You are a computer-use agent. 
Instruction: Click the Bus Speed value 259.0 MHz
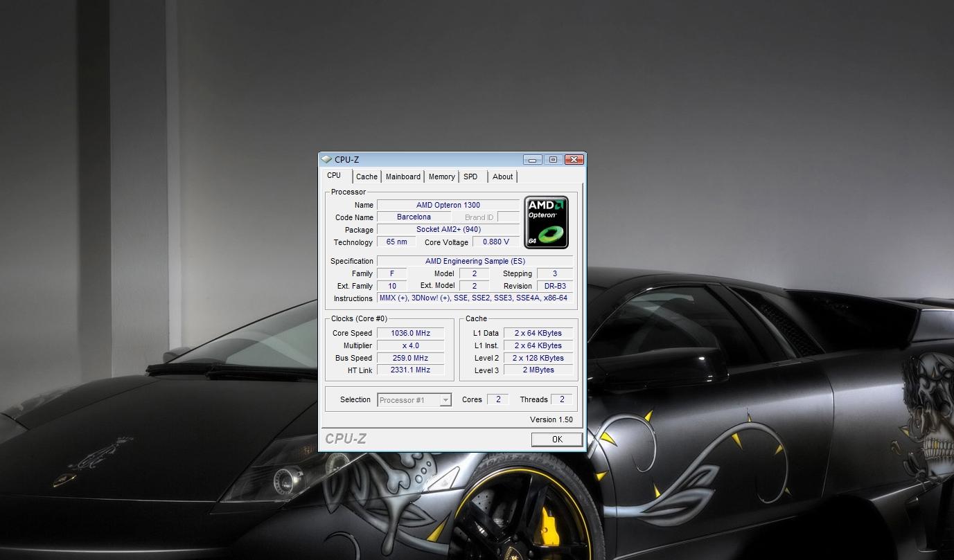(x=411, y=358)
